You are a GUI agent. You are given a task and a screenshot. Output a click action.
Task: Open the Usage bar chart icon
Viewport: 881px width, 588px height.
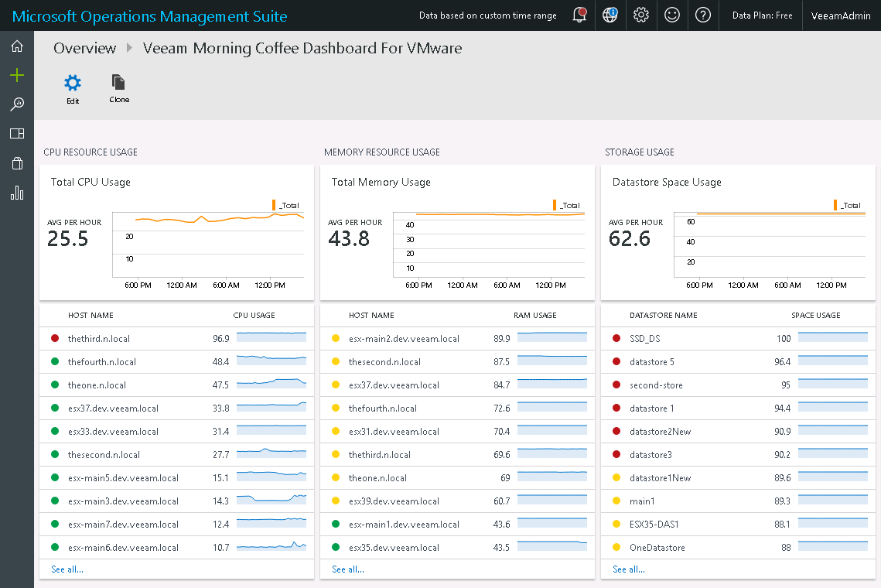click(x=17, y=193)
